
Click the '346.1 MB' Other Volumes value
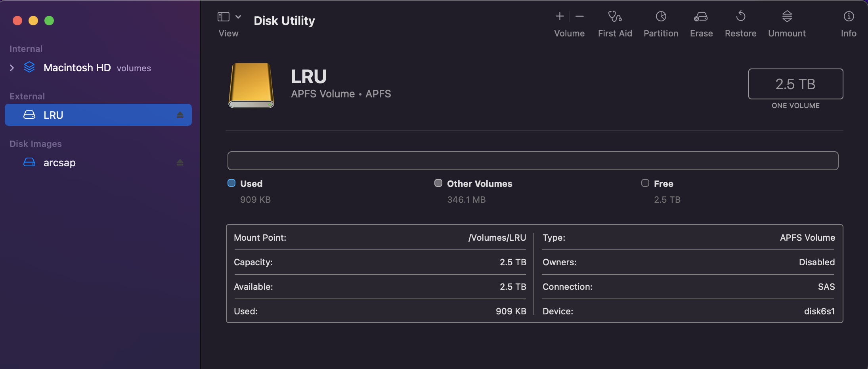(x=467, y=200)
